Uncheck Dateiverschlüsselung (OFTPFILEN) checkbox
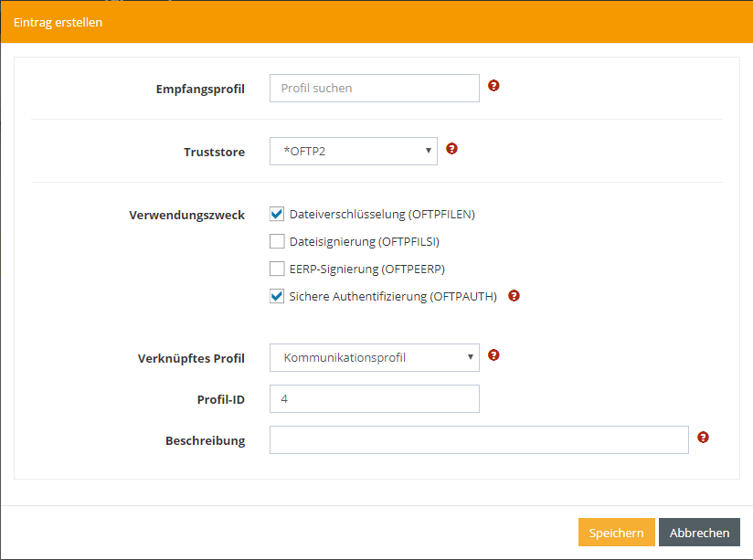This screenshot has height=560, width=753. (x=278, y=215)
